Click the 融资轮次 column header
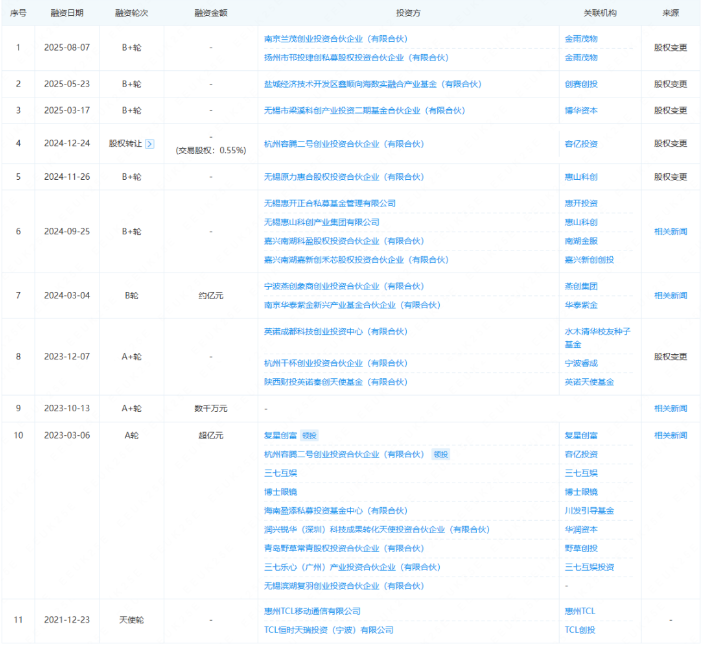 [x=131, y=13]
